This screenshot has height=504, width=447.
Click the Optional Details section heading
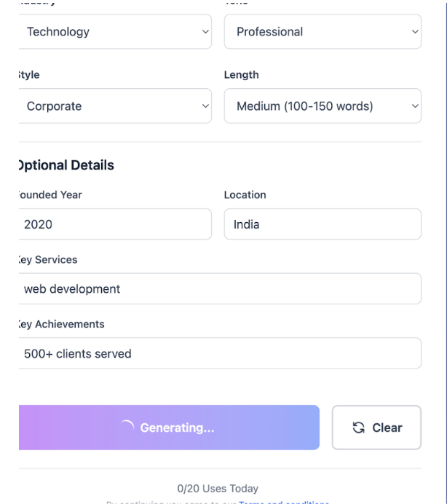click(x=66, y=165)
